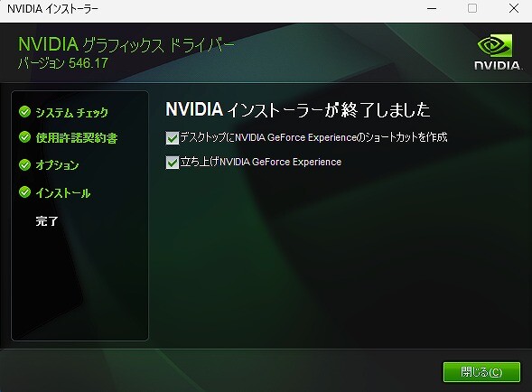Click the NVIDIA eye logo
The height and width of the screenshot is (392, 532).
coord(495,45)
